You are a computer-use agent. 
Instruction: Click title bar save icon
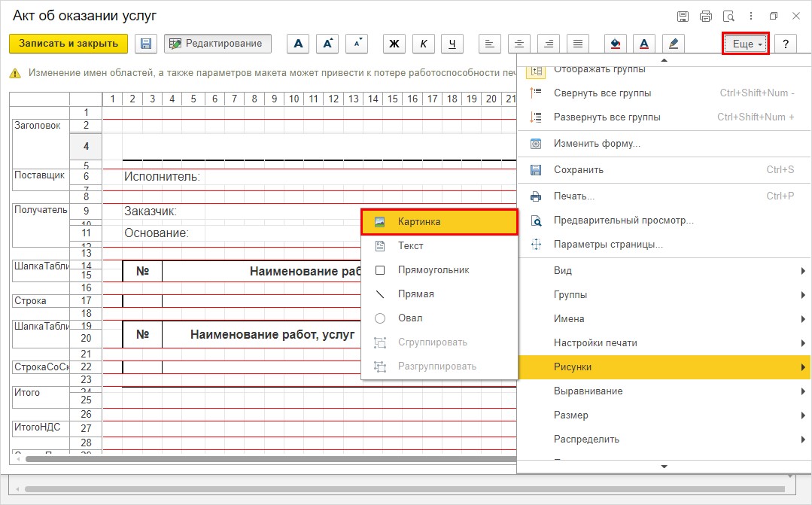coord(683,16)
